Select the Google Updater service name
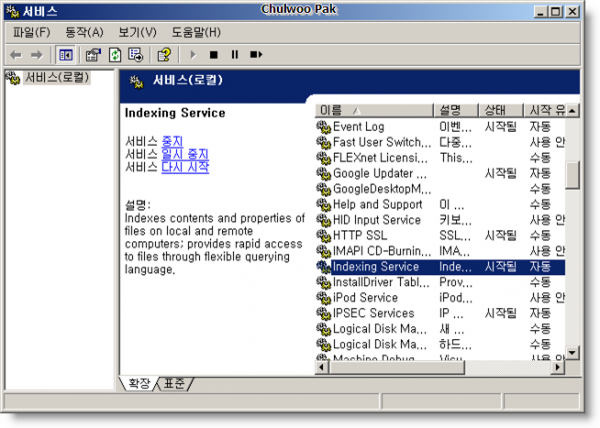The width and height of the screenshot is (600, 428). click(380, 173)
